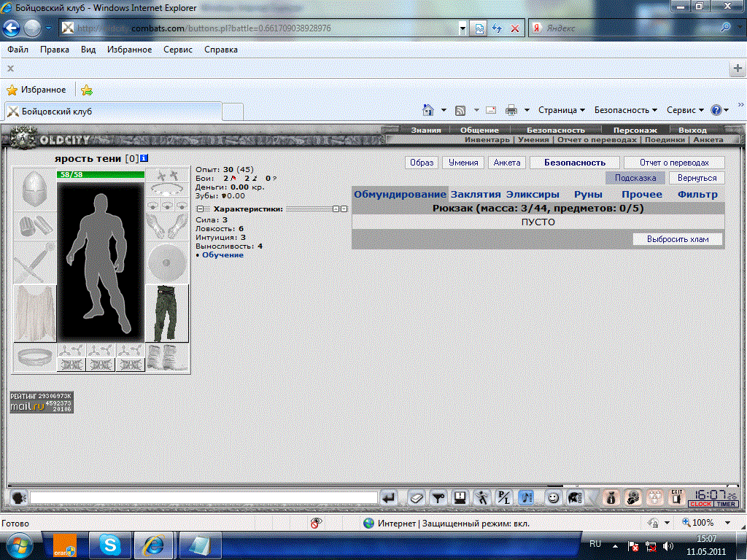
Task: Select the empty boots slot
Action: pos(167,357)
